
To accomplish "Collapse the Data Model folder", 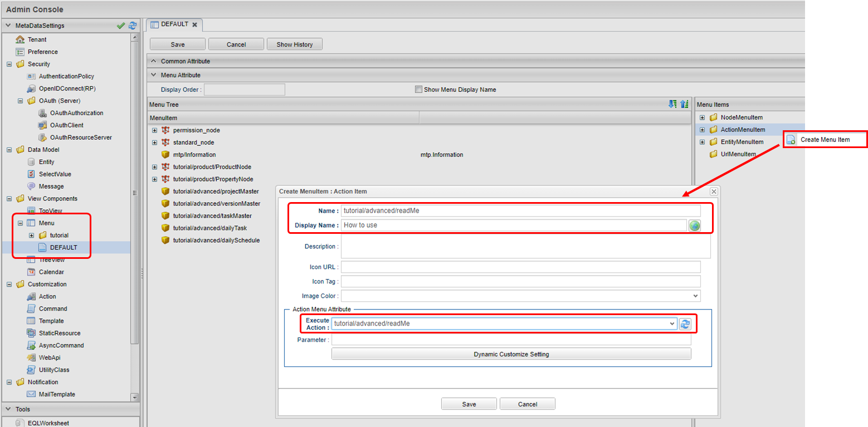I will click(9, 150).
